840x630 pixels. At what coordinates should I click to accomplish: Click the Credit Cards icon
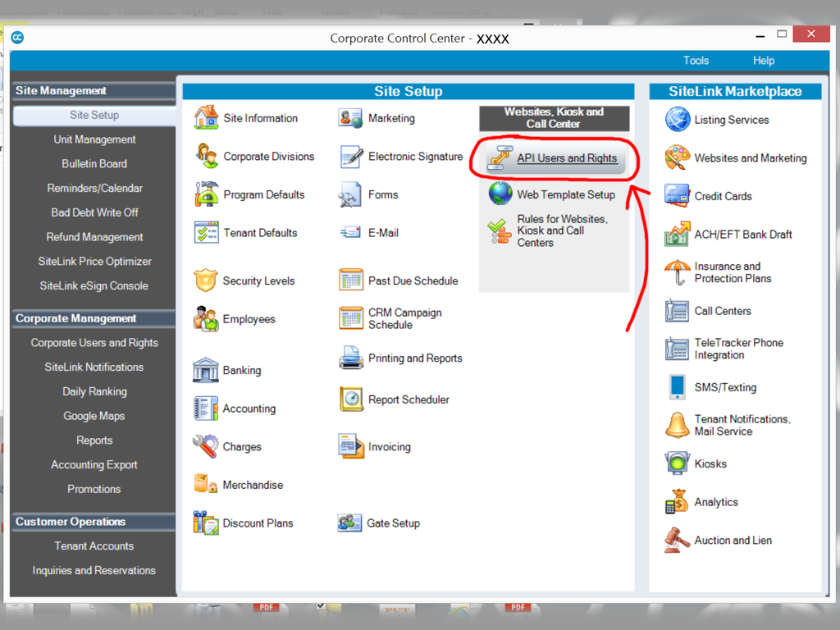(x=677, y=196)
